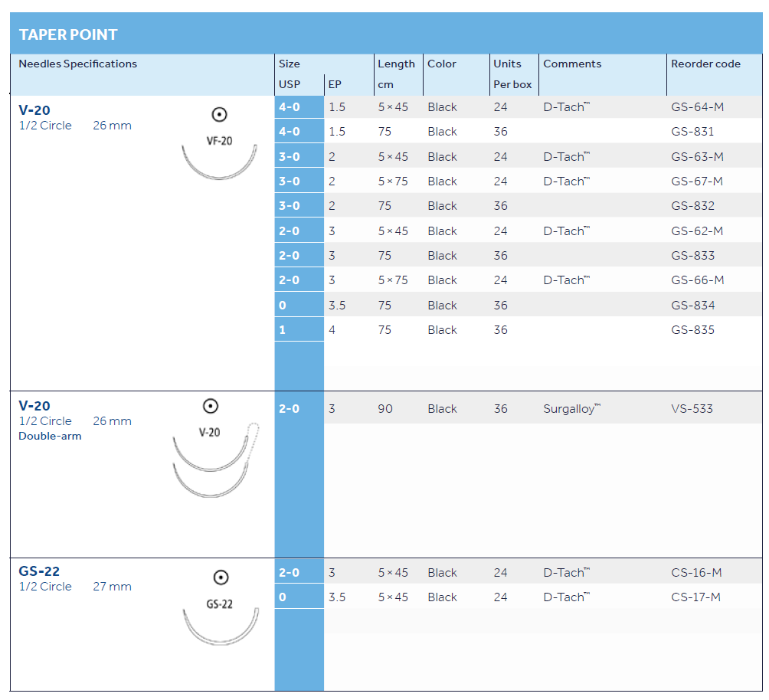Click the GS-22 curved needle illustration
Screen dimensions: 769x700
(x=221, y=628)
